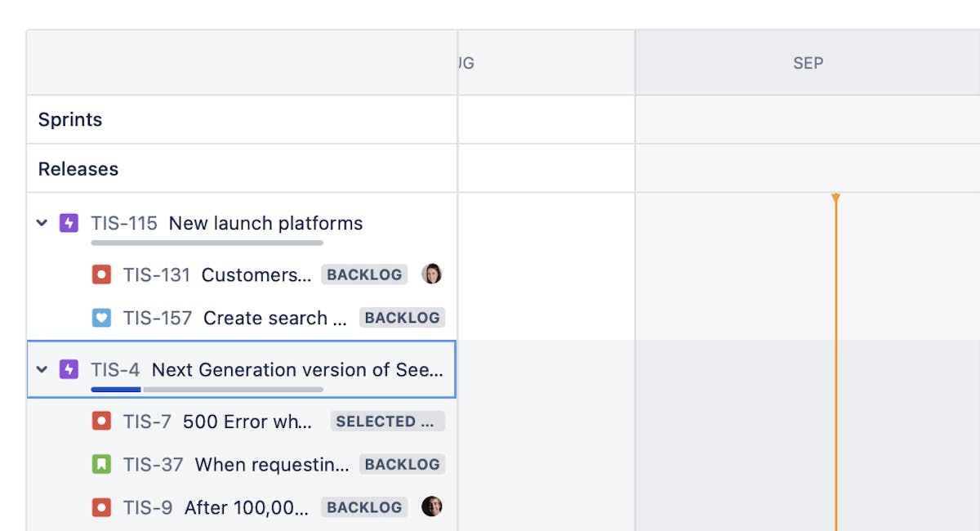
Task: Click the green story bookmark icon for TIS-37
Action: point(101,465)
